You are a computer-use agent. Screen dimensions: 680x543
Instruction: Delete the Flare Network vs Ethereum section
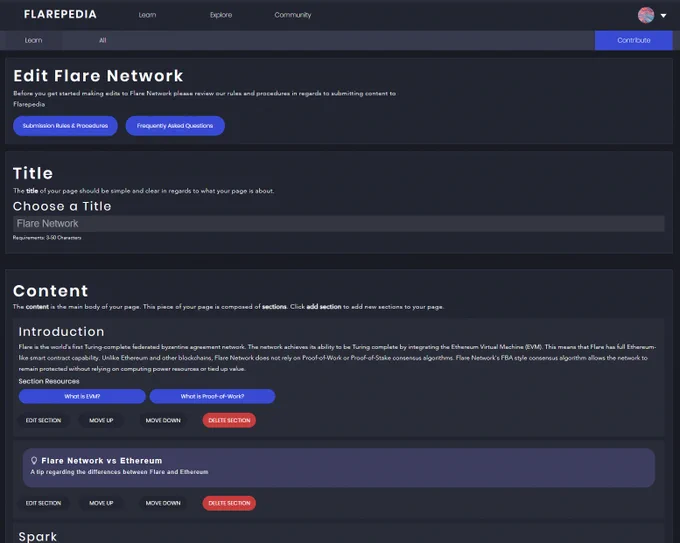229,503
